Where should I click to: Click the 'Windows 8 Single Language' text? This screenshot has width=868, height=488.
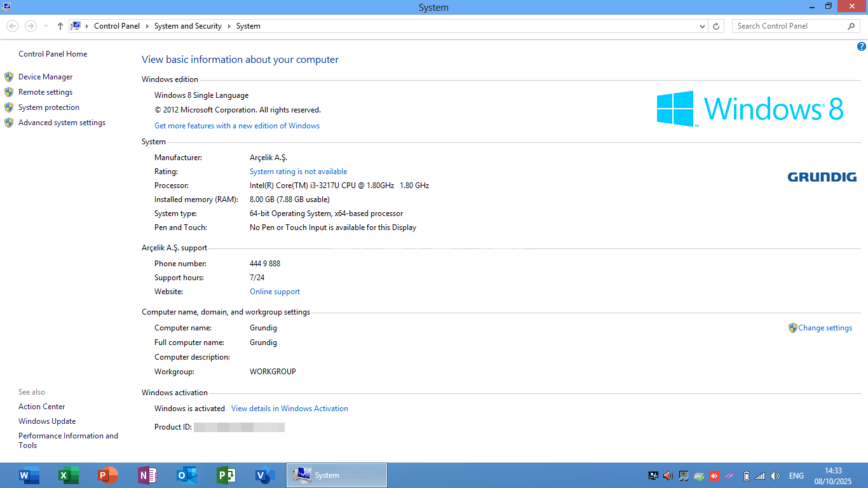point(201,95)
